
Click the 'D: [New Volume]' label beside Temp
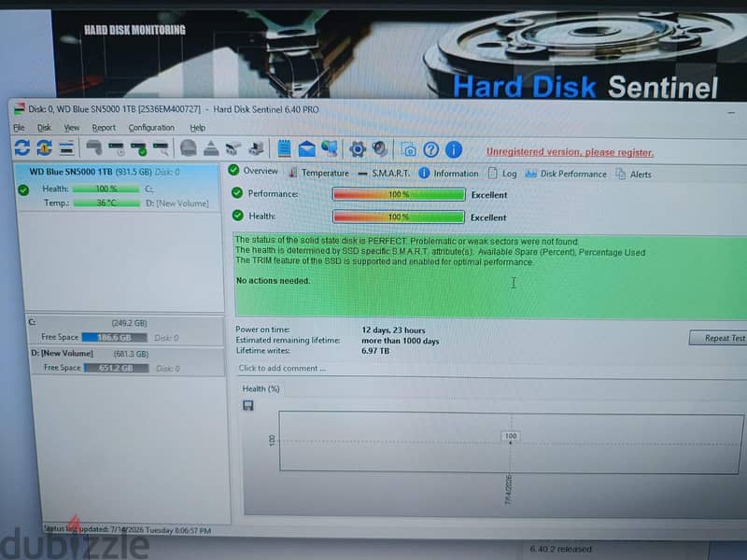pyautogui.click(x=177, y=203)
